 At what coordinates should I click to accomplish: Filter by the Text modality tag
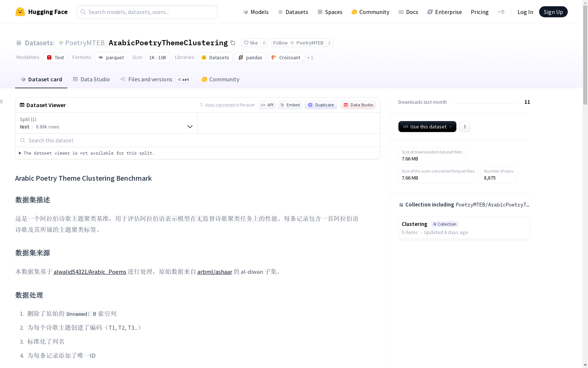(55, 57)
